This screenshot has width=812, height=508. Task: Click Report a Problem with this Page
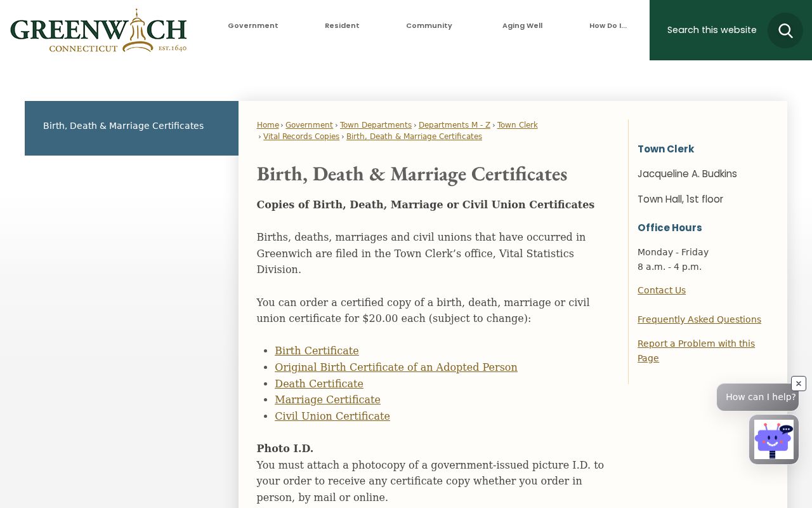pos(696,351)
